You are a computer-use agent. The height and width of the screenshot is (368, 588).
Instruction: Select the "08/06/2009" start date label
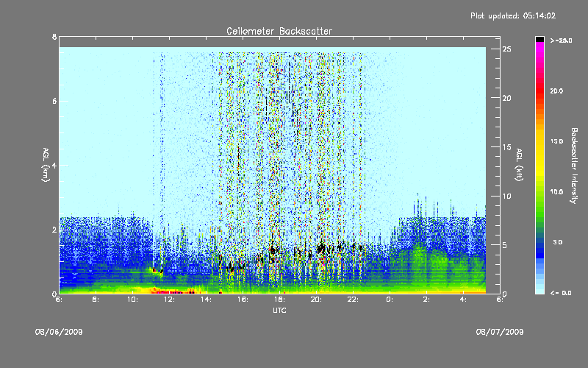click(x=59, y=332)
